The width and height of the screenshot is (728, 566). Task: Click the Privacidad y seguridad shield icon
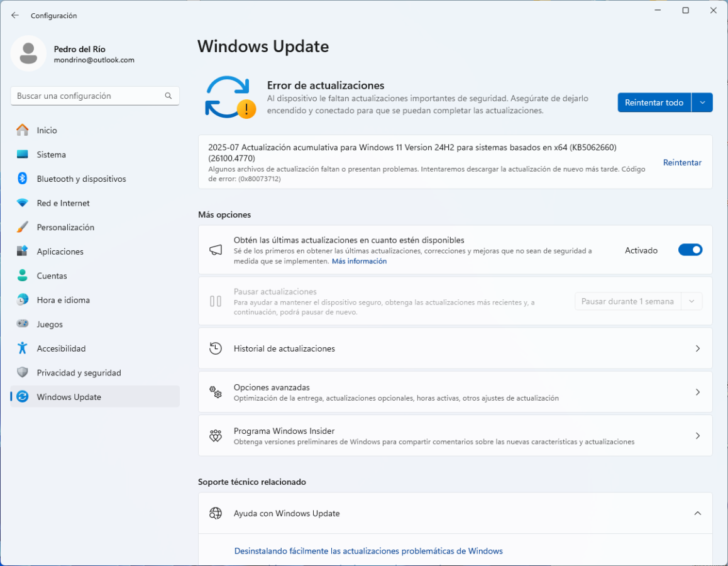point(22,372)
